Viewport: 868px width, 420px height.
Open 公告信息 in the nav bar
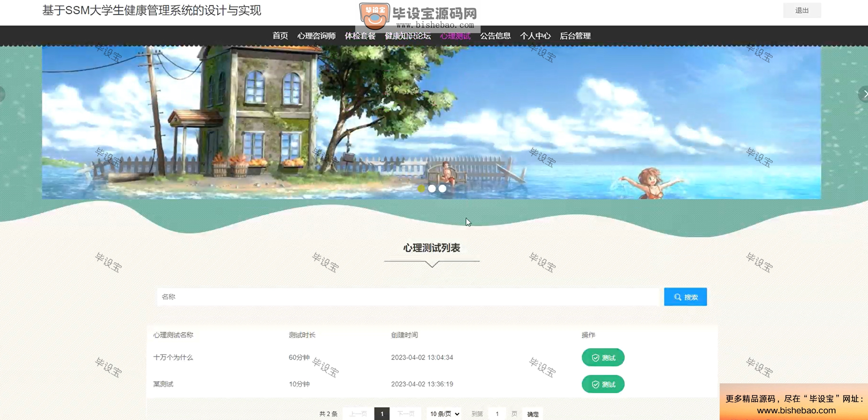(495, 36)
